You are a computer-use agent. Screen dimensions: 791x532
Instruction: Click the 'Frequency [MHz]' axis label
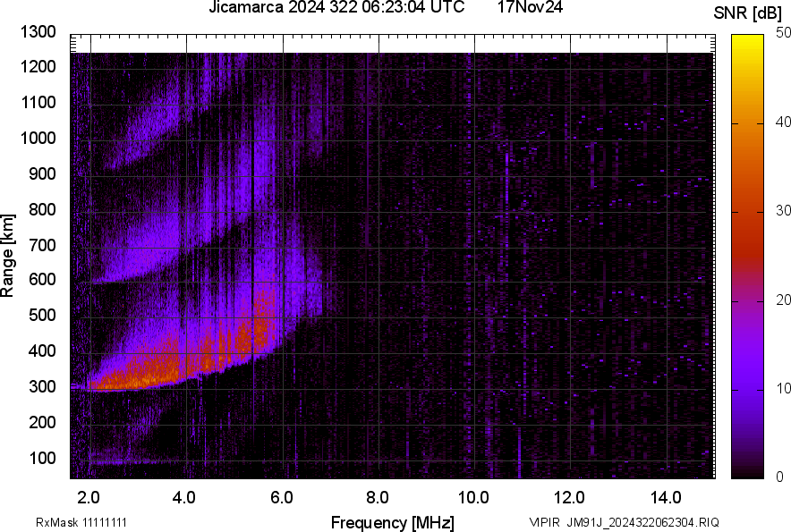pyautogui.click(x=393, y=522)
